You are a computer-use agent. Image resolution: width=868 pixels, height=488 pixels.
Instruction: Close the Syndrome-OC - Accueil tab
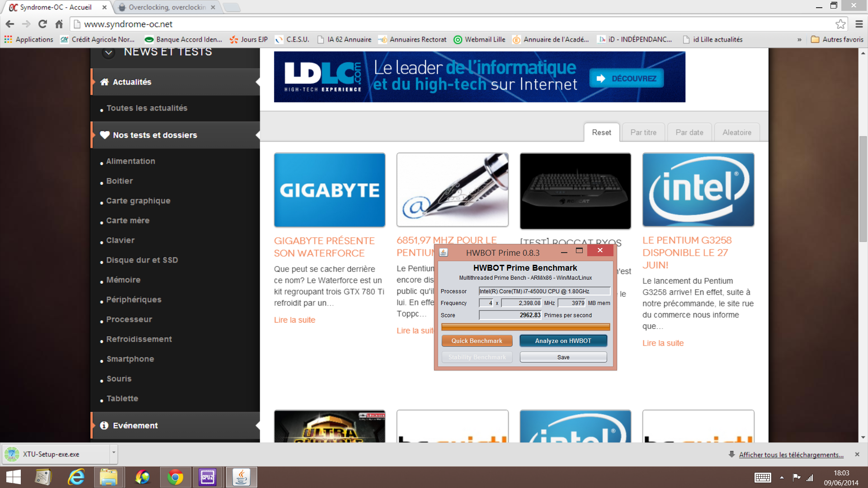(x=104, y=7)
